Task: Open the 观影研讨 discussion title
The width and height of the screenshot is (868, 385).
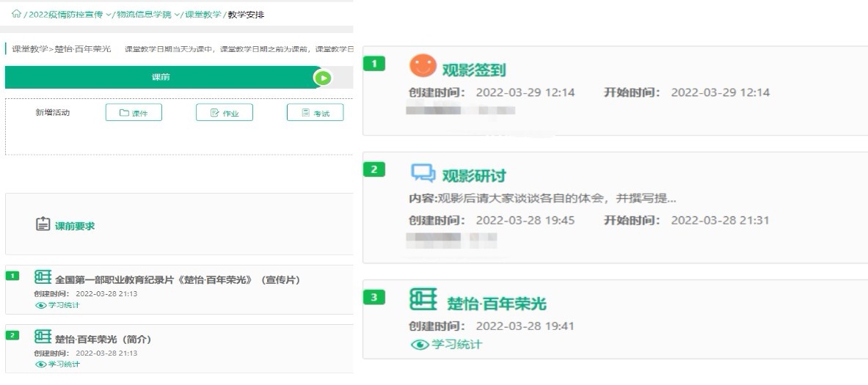Action: click(473, 176)
